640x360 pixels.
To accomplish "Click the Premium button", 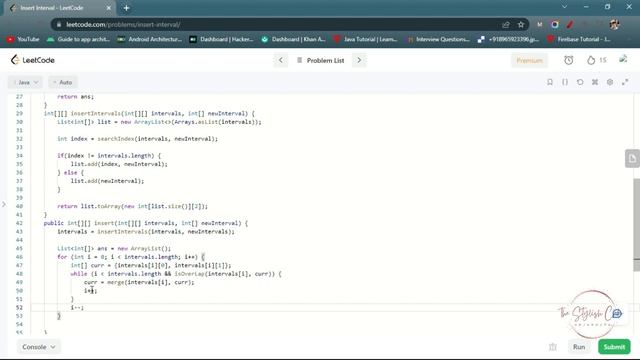I will pos(529,60).
